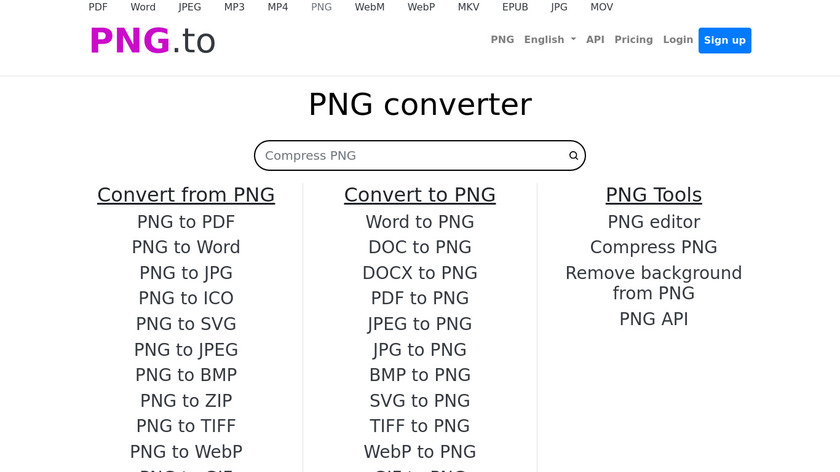Screen dimensions: 840x472
Task: Select the MP3 format tab
Action: (x=234, y=7)
